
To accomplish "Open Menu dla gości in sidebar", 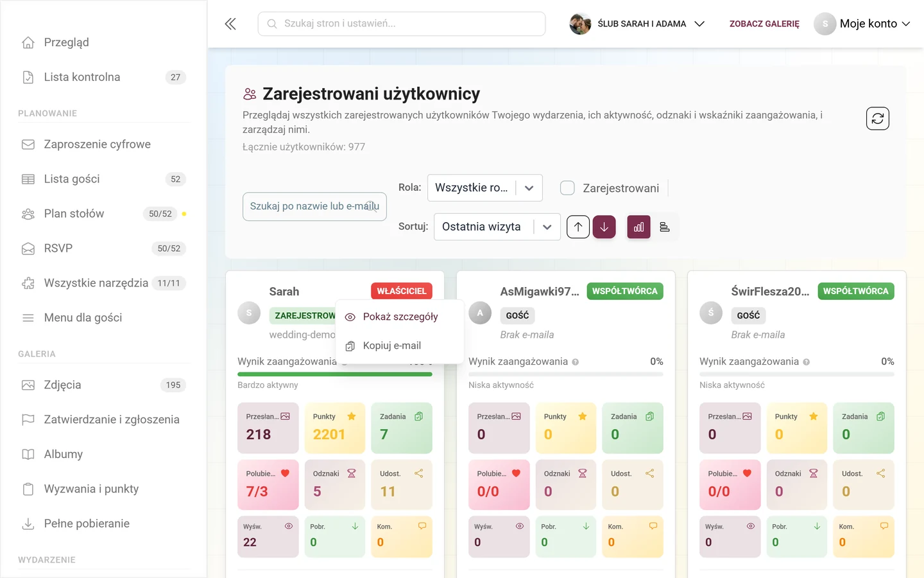I will click(103, 318).
